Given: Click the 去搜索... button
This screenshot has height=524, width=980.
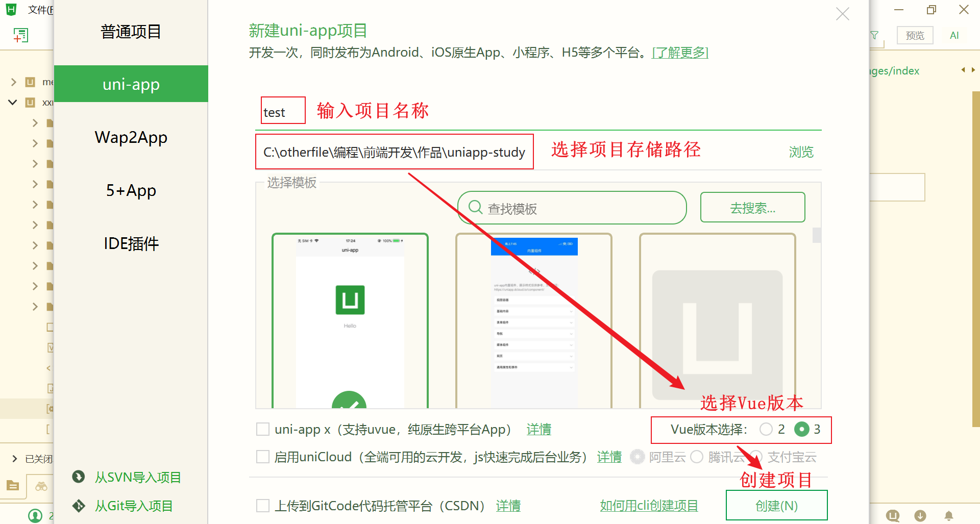Looking at the screenshot, I should point(752,208).
